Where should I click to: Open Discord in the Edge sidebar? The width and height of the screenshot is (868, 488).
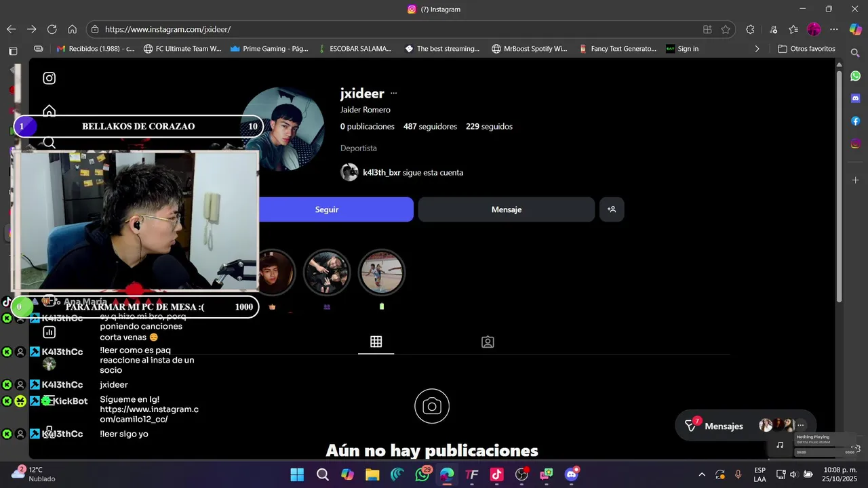click(856, 98)
